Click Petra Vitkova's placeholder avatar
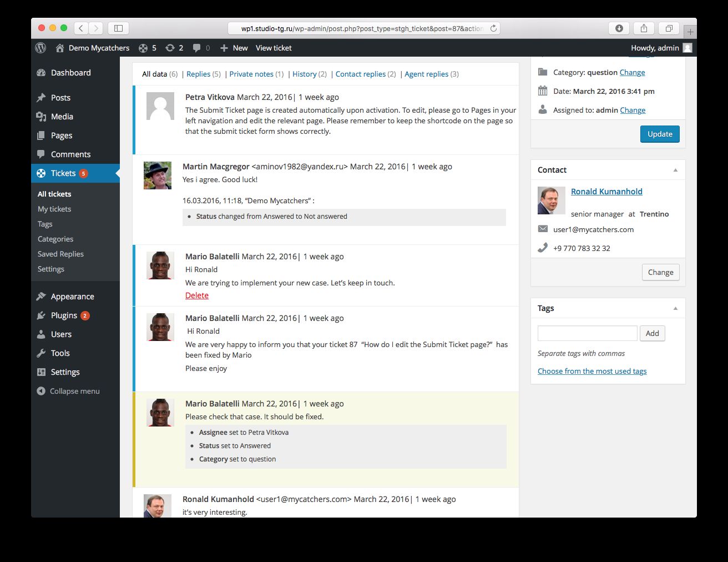 point(160,106)
